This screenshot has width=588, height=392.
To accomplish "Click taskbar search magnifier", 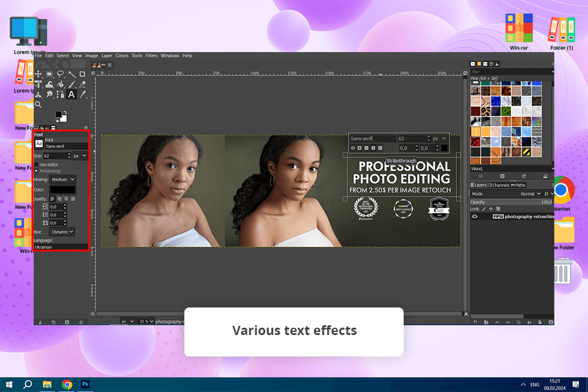I will (28, 385).
